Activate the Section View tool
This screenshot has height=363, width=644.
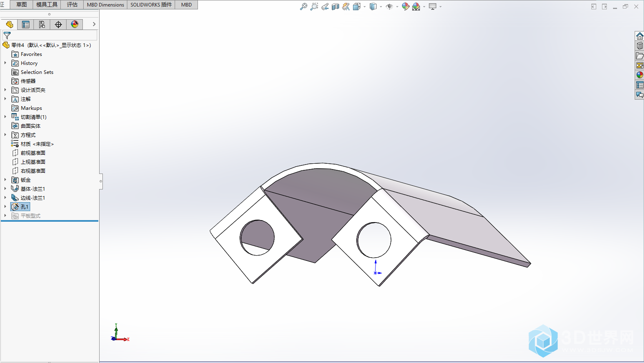(335, 7)
